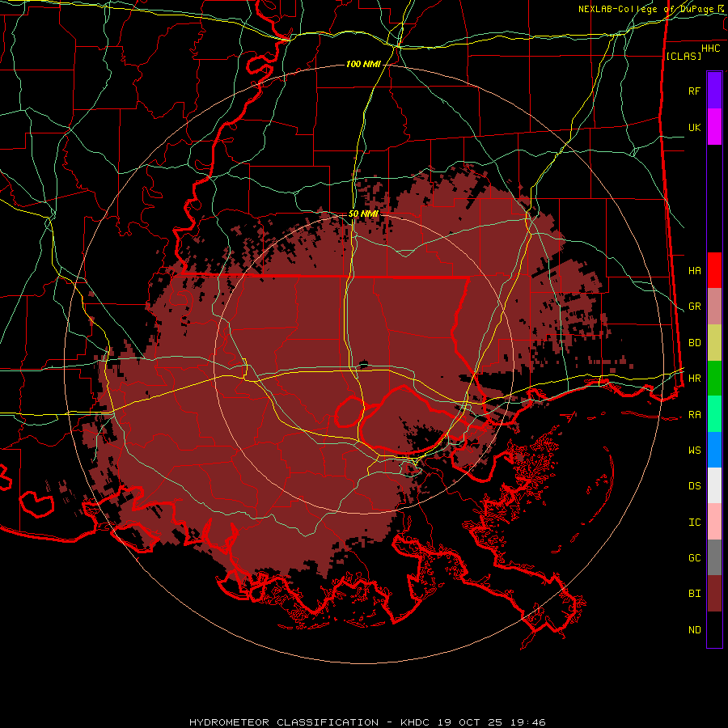Click the UK magenta legend swatch
Screen dimensions: 728x728
click(714, 127)
